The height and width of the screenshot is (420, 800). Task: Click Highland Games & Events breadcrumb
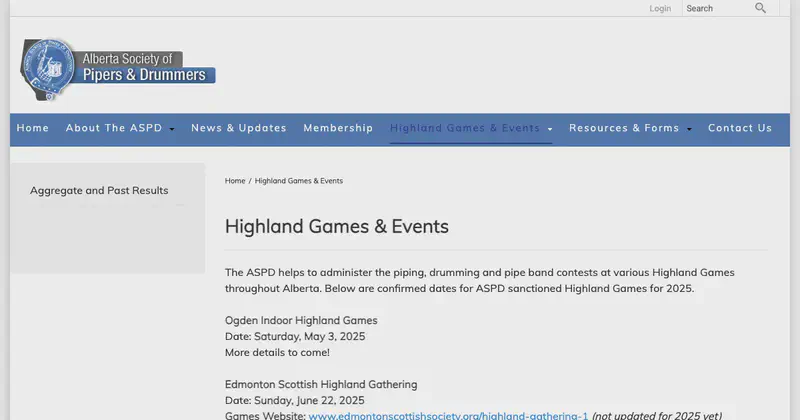coord(298,181)
